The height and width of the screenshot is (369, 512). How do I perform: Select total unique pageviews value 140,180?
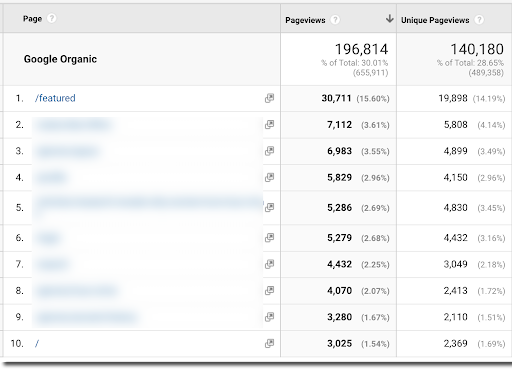click(x=477, y=49)
